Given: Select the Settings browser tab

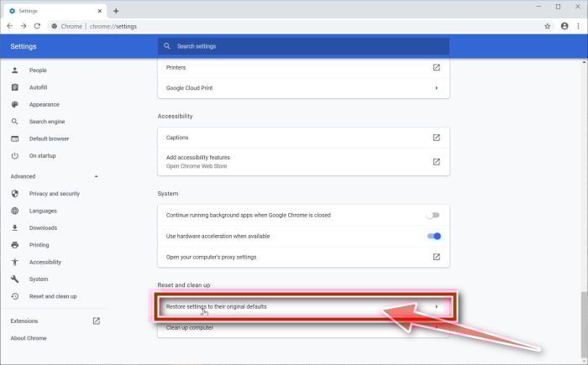Looking at the screenshot, I should [55, 11].
